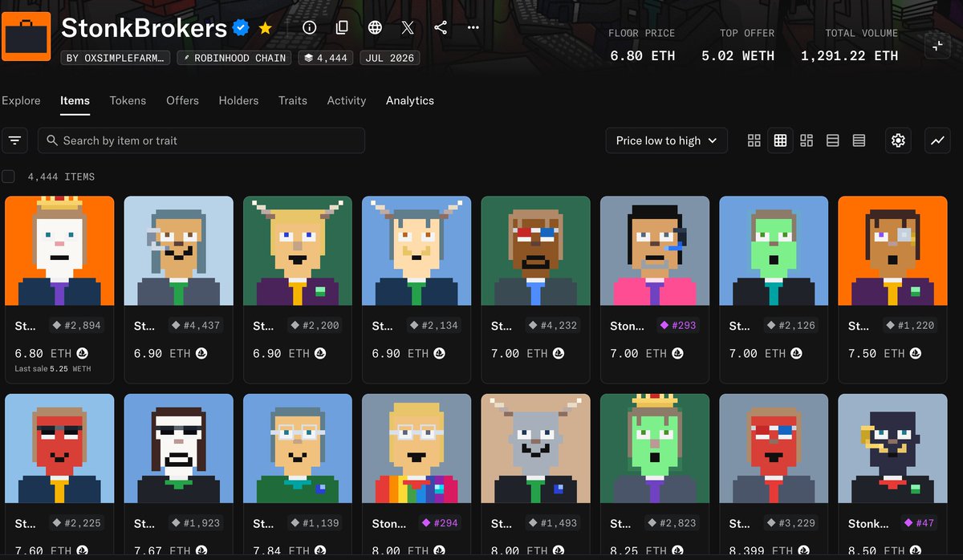The width and height of the screenshot is (963, 560).
Task: Toggle the price chart icon
Action: tap(937, 140)
